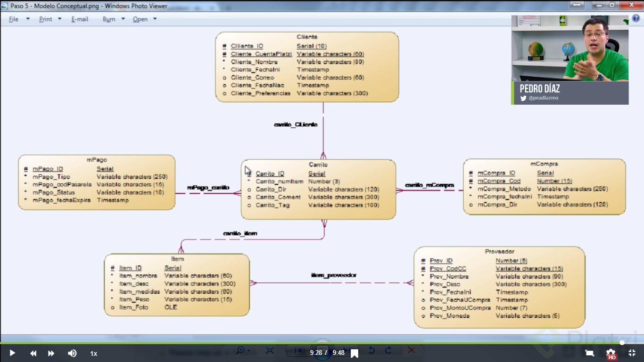This screenshot has width=644, height=362.
Task: Add a bookmark at current time
Action: (x=355, y=353)
